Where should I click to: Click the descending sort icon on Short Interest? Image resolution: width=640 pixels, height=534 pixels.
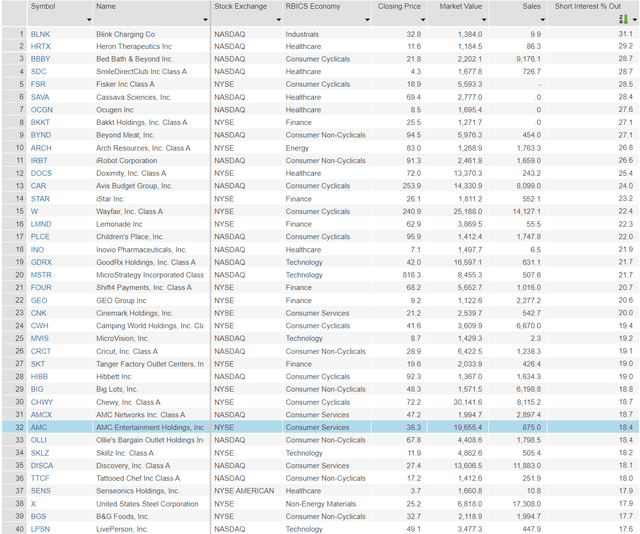click(x=623, y=19)
